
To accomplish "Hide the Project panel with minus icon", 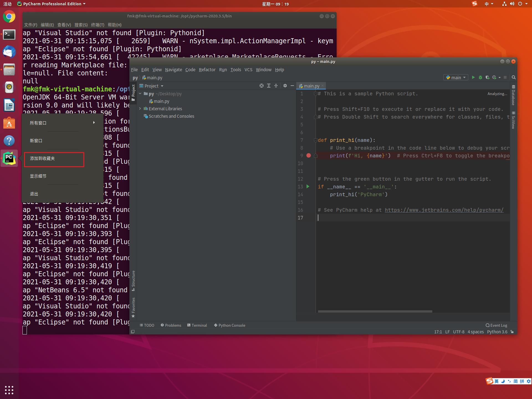I will point(292,86).
